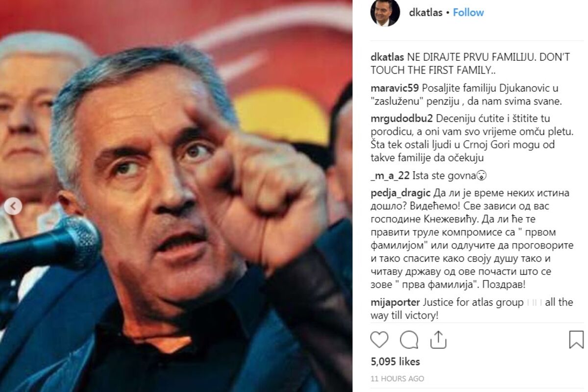Open dkatlas username in the caption
Image resolution: width=588 pixels, height=392 pixels.
point(387,57)
